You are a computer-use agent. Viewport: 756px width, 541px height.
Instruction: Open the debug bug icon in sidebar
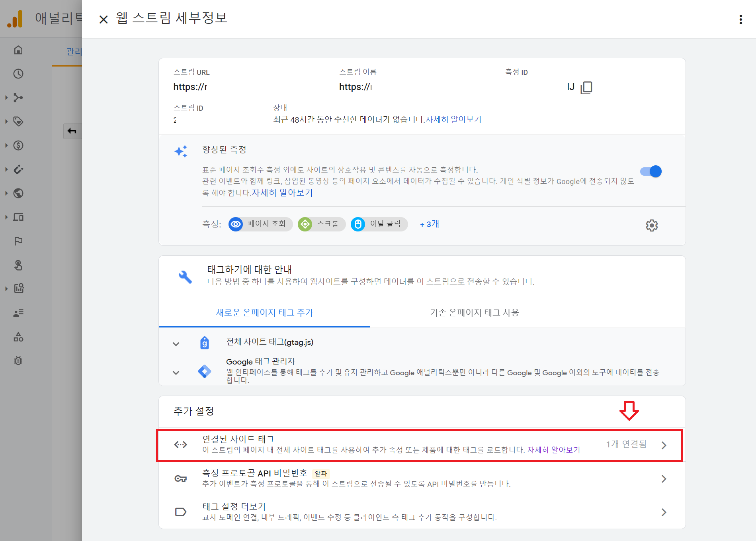pos(18,361)
